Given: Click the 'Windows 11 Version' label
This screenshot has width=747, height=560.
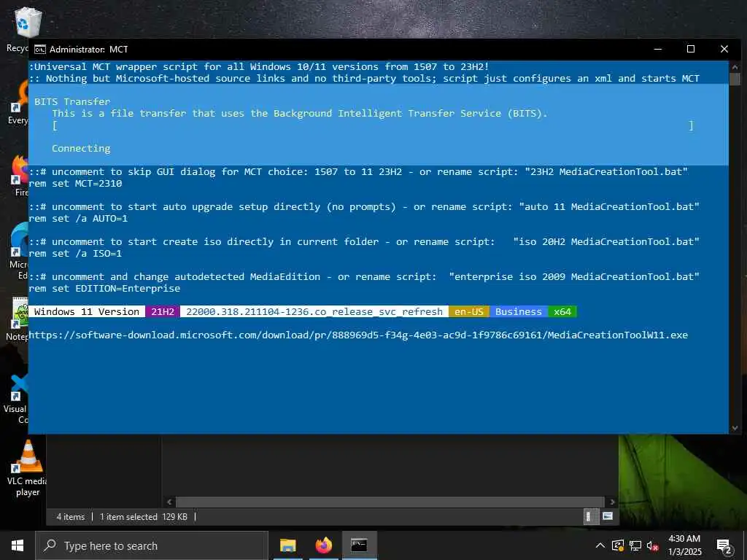Looking at the screenshot, I should pos(87,311).
